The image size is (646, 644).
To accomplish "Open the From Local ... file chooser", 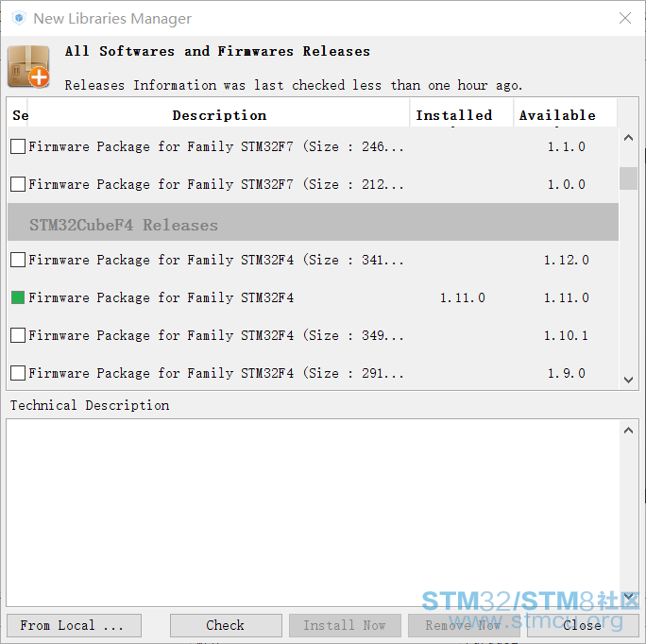I will coord(75,625).
